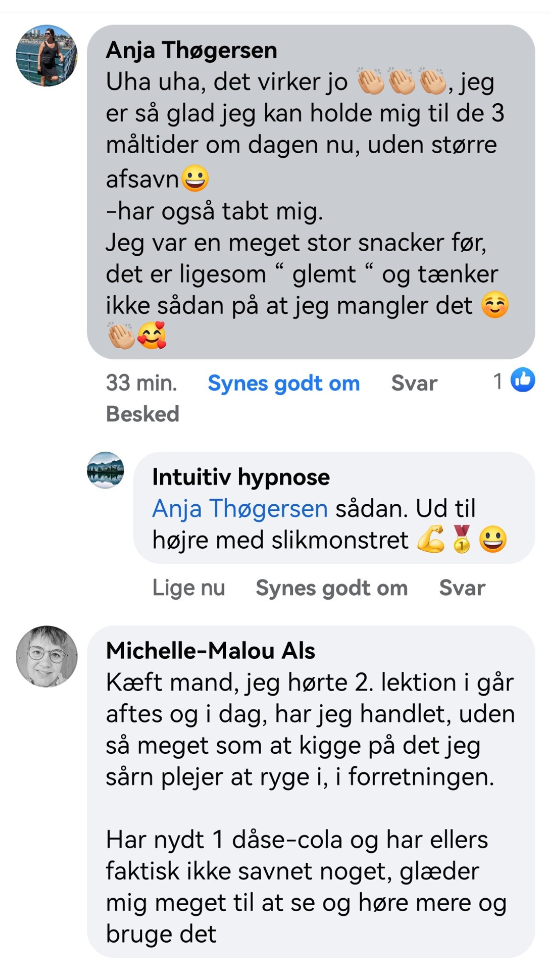The image size is (551, 980).
Task: Tap the 'Besked' button
Action: point(142,414)
